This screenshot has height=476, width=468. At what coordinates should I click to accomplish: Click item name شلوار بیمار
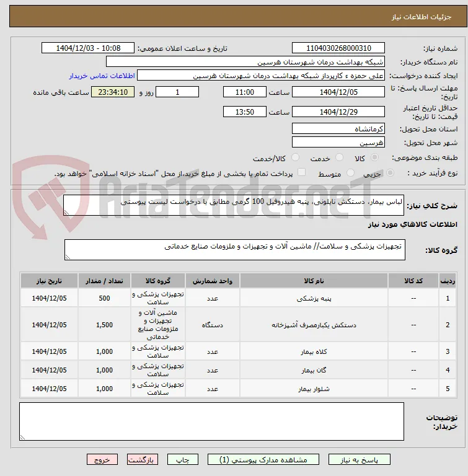pos(314,389)
